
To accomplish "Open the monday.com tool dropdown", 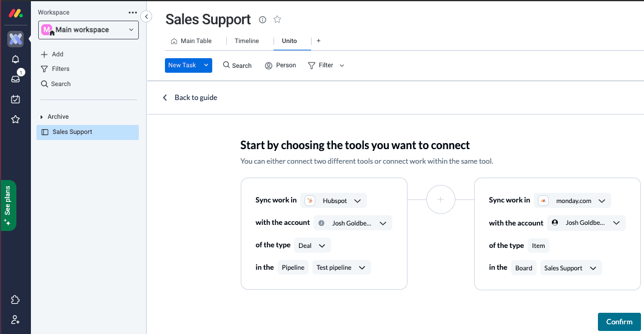I will [572, 201].
